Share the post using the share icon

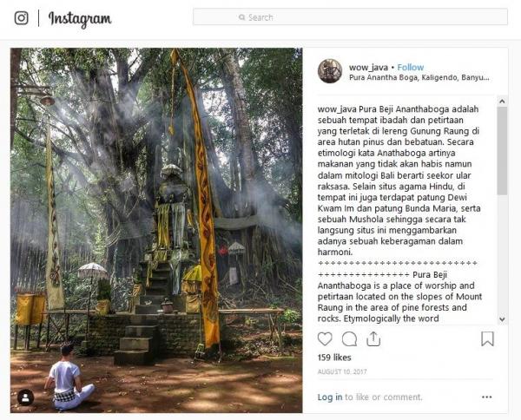coord(374,338)
